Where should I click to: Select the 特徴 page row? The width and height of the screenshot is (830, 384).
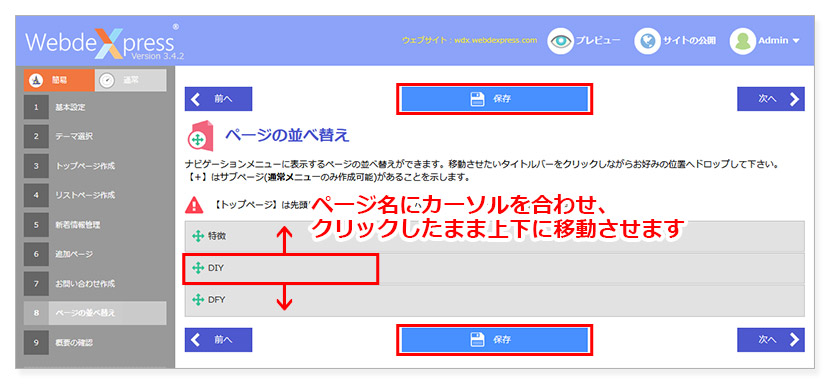pos(494,236)
